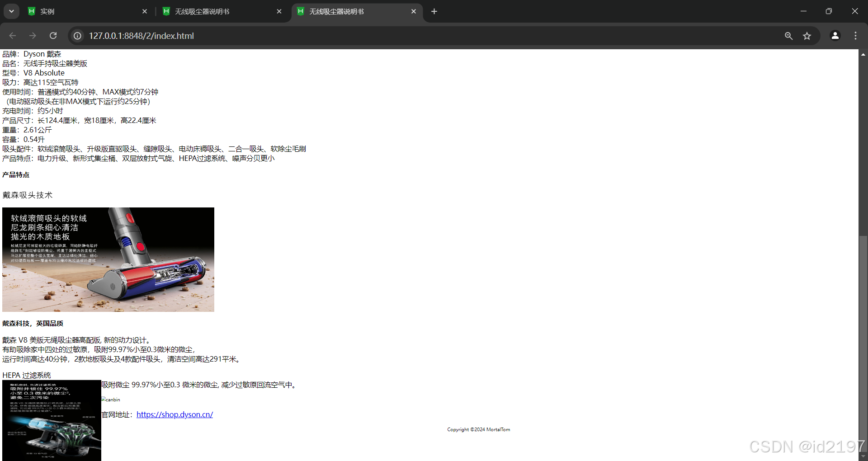Click the 品名：无线手持吸尘器美版 line
Viewport: 868px width, 461px height.
tap(45, 63)
